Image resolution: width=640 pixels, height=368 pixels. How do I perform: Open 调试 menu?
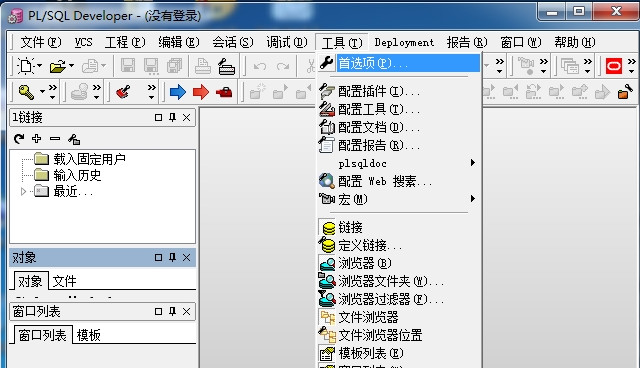pyautogui.click(x=287, y=42)
